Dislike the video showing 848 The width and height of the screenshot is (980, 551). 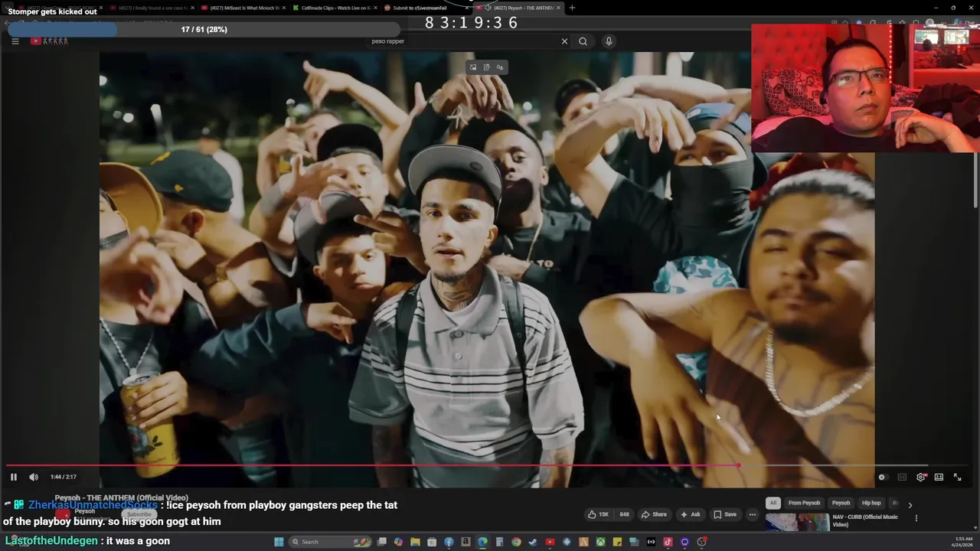[624, 514]
